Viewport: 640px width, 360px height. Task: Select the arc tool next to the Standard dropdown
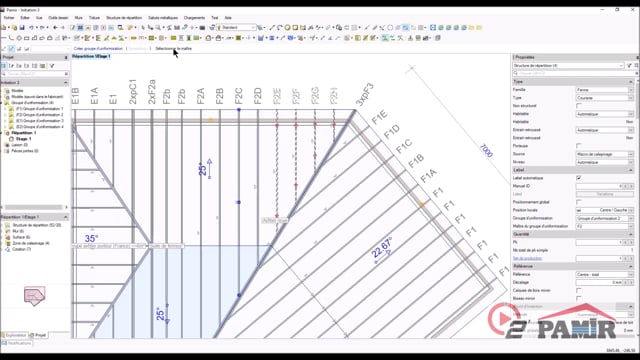(280, 28)
